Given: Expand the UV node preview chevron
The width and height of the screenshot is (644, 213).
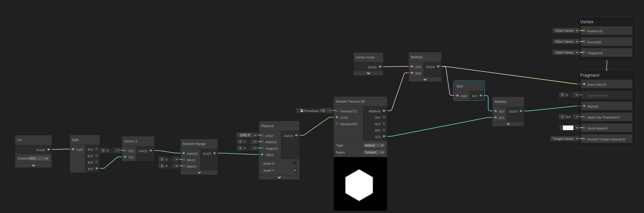Looking at the screenshot, I should tap(34, 165).
